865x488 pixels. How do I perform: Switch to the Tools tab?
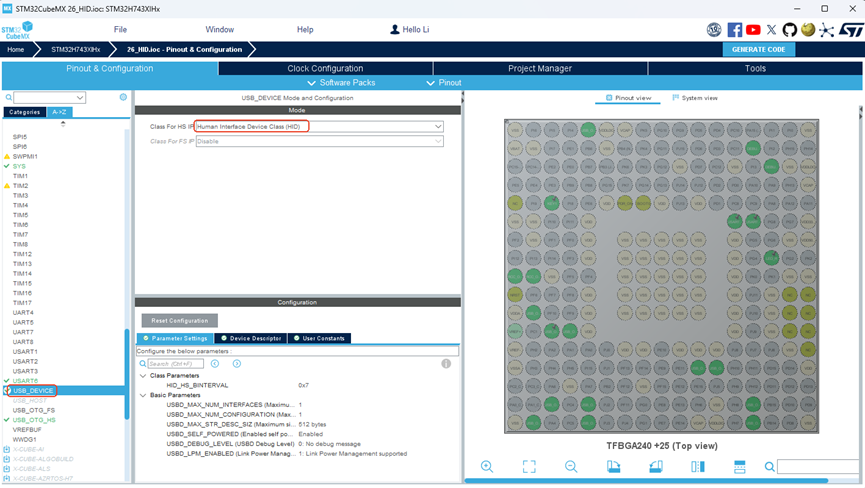[x=755, y=68]
